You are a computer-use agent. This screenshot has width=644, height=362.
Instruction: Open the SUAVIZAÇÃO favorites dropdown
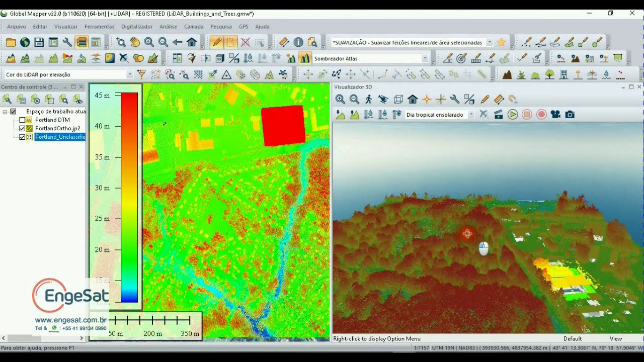[490, 43]
